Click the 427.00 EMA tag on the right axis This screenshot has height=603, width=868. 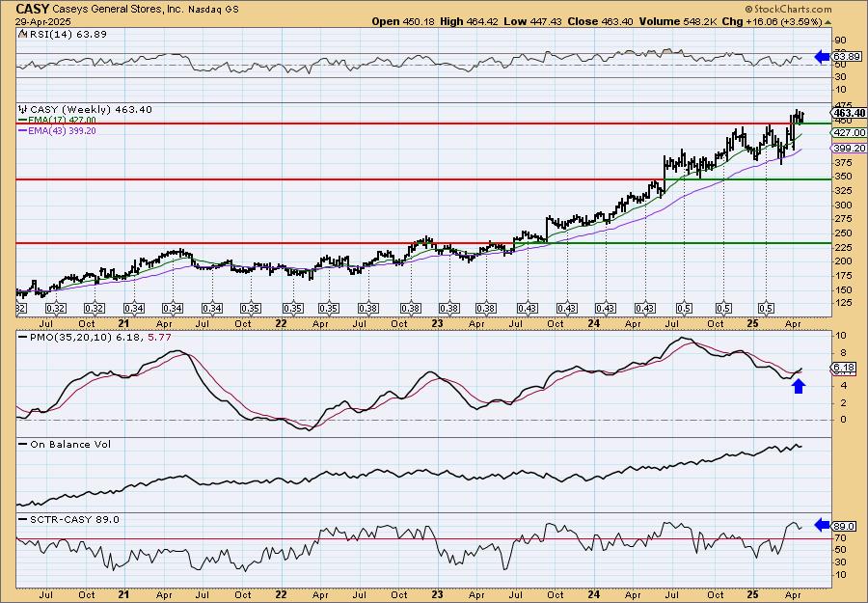pos(850,133)
